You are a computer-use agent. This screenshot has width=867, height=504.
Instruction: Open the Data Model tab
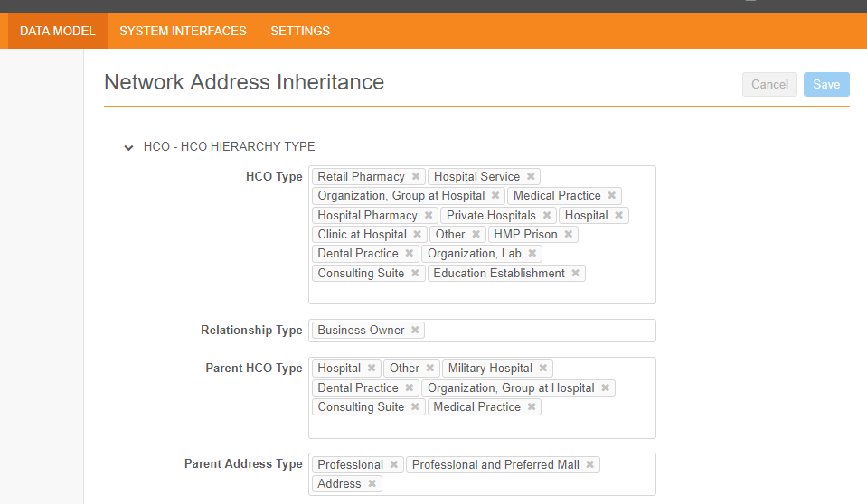(58, 31)
